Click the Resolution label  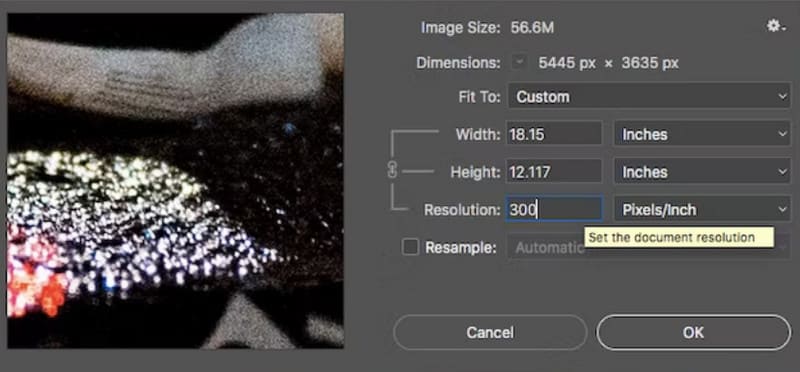[462, 210]
